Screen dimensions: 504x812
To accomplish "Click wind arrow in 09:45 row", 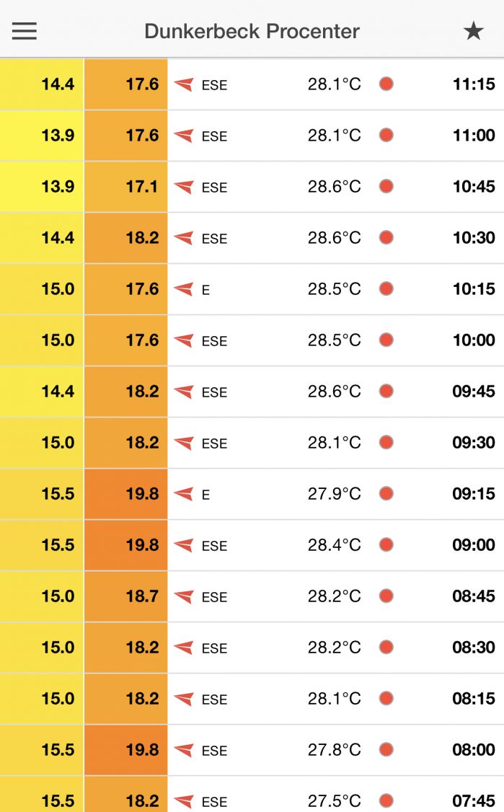I will click(184, 392).
